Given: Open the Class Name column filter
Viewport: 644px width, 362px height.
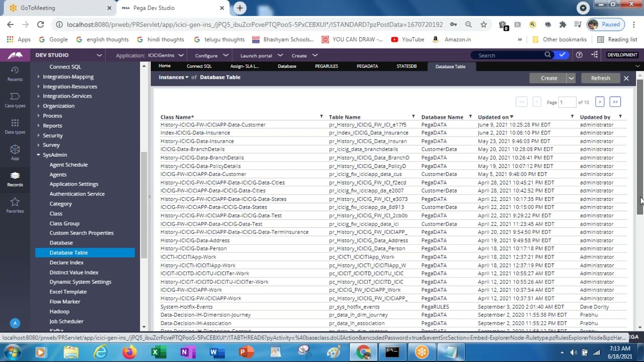Looking at the screenshot, I should tap(321, 117).
